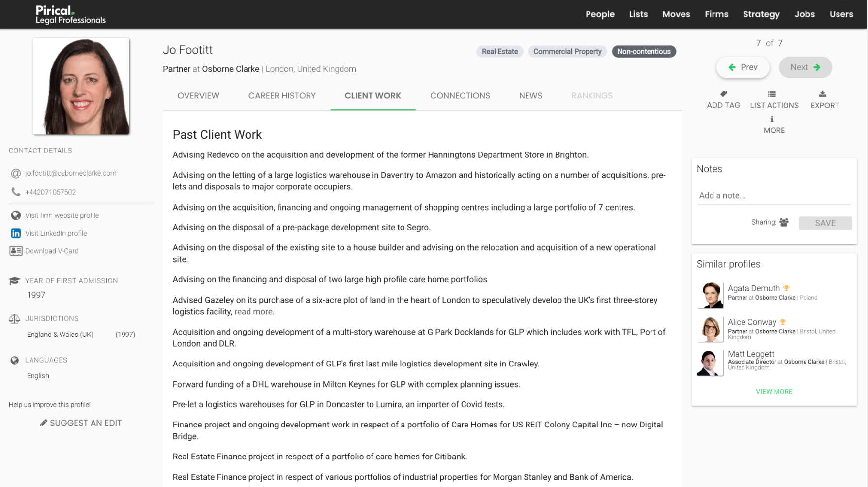Click the scales jurisdictions icon
This screenshot has height=487, width=868.
tap(14, 319)
